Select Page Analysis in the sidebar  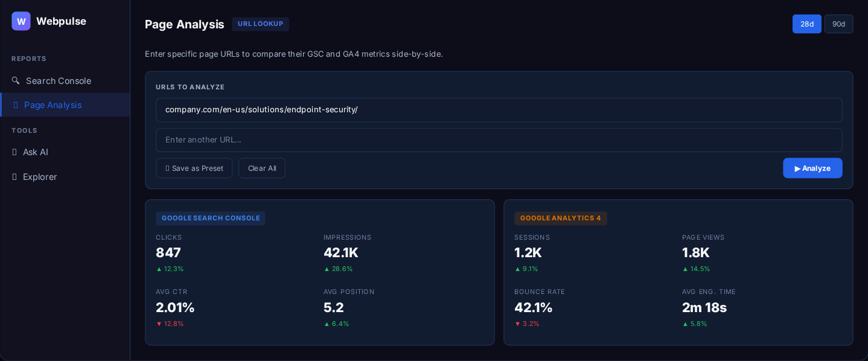click(x=65, y=105)
